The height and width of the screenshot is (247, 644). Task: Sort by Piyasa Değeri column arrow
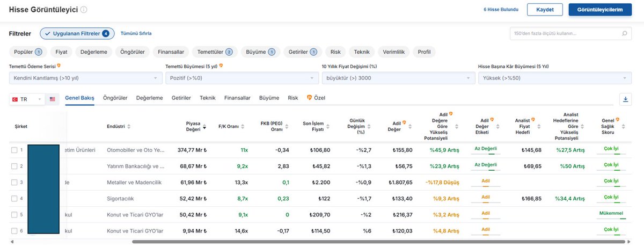coord(204,127)
